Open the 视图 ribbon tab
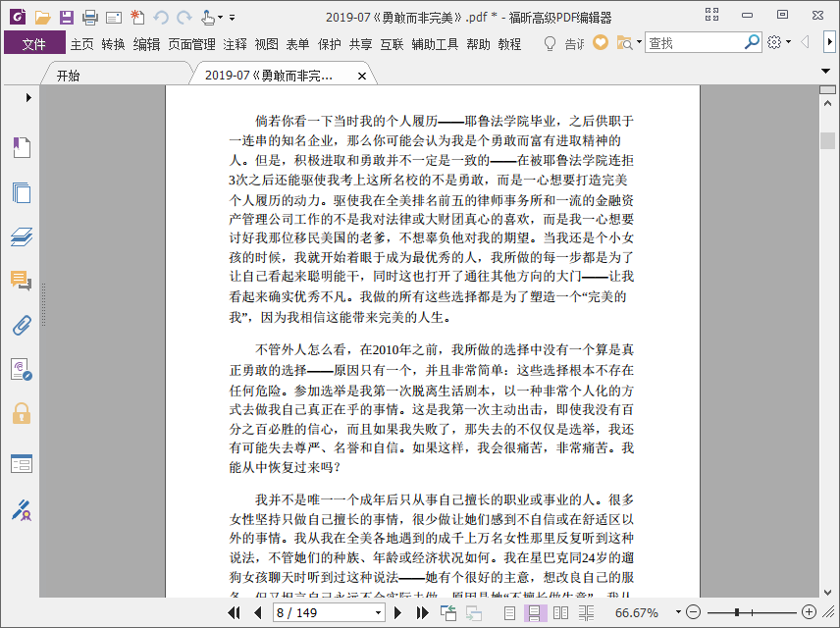Viewport: 840px width, 628px height. [x=266, y=44]
